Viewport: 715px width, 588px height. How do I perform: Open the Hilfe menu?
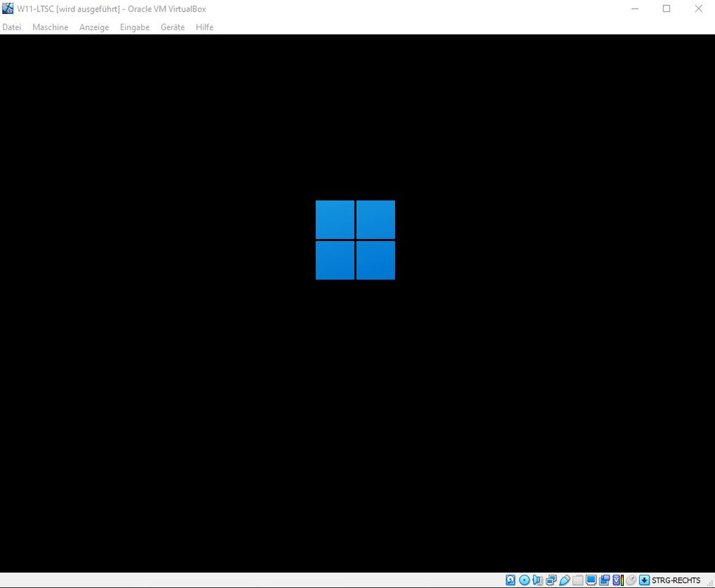204,27
